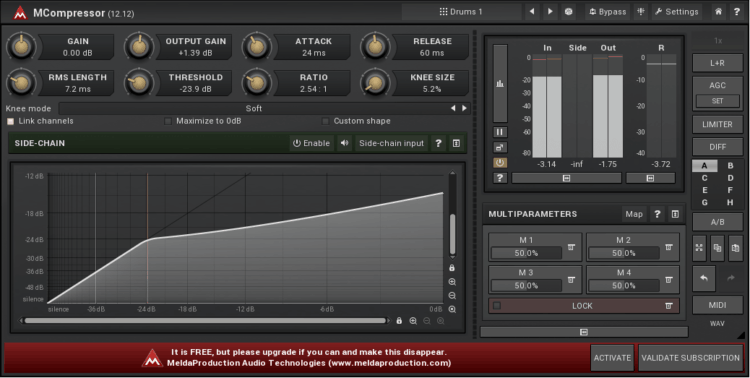Load the next preset with right arrow
This screenshot has height=378, width=750.
tap(550, 12)
